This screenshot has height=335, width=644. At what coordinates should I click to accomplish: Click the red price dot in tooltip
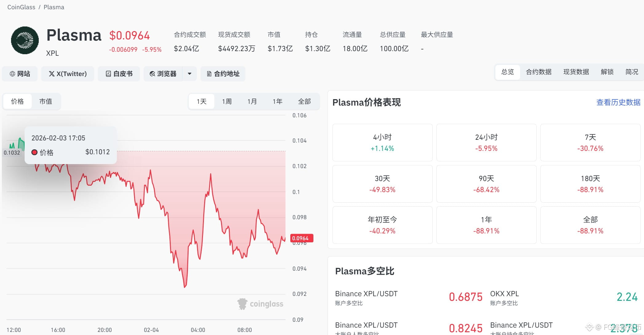click(x=34, y=152)
